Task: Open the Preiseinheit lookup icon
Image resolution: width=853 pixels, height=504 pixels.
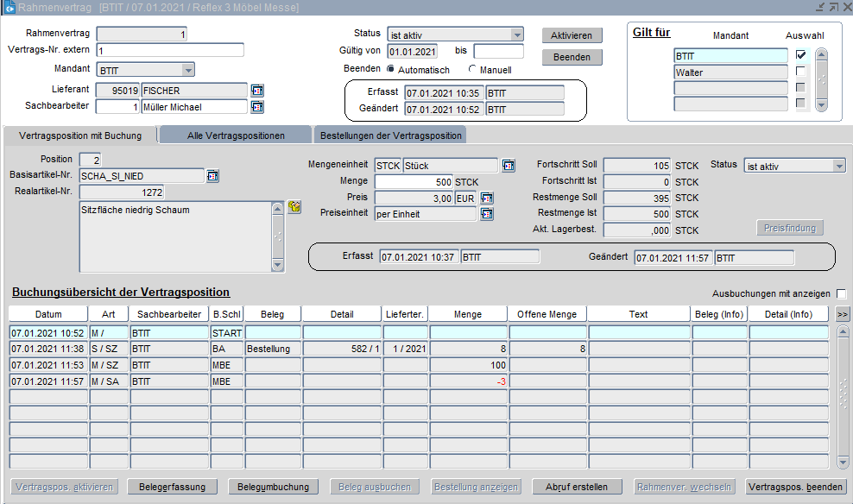Action: point(487,214)
